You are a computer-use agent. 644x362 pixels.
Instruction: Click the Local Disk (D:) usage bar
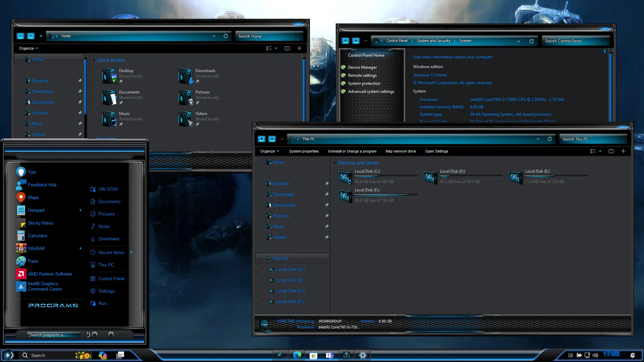[471, 176]
